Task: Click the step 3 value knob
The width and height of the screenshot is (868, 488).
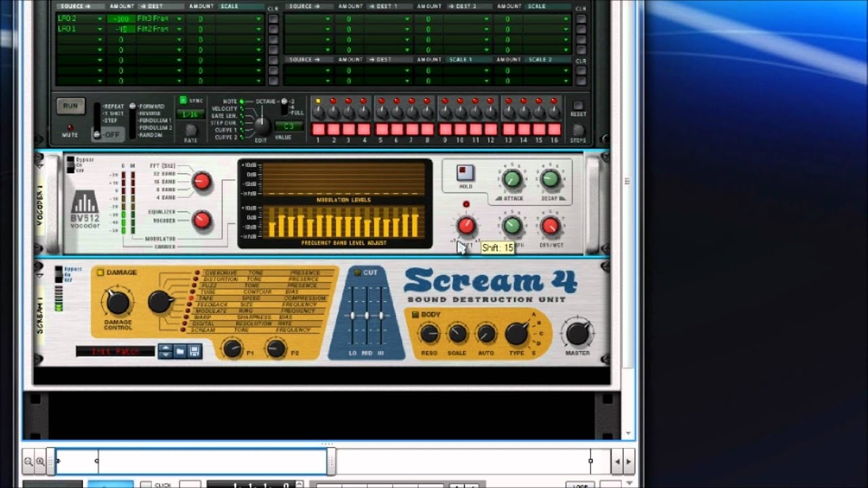Action: pyautogui.click(x=349, y=113)
